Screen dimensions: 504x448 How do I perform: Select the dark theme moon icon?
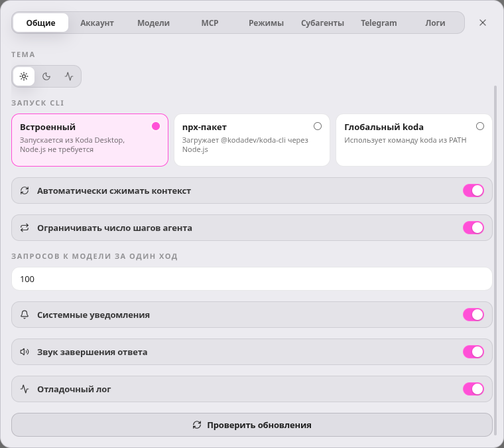click(46, 76)
